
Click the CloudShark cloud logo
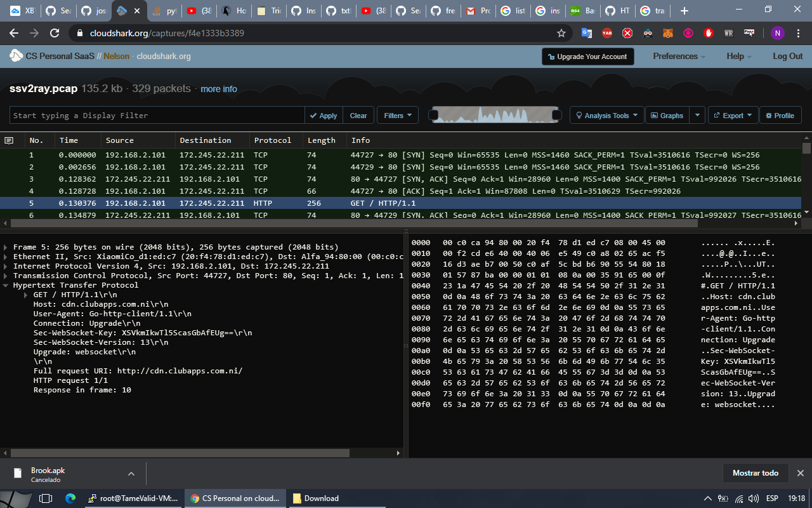click(16, 56)
